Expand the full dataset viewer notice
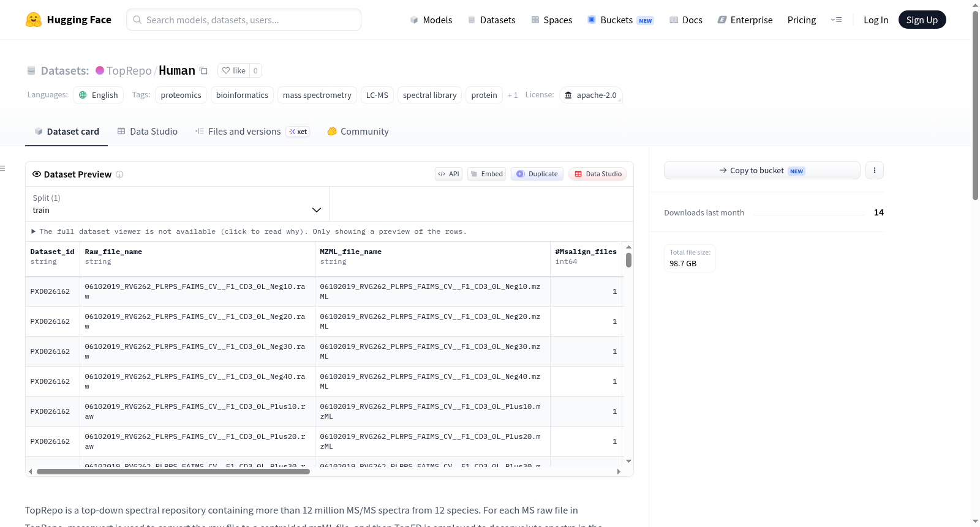This screenshot has height=527, width=980. 249,231
